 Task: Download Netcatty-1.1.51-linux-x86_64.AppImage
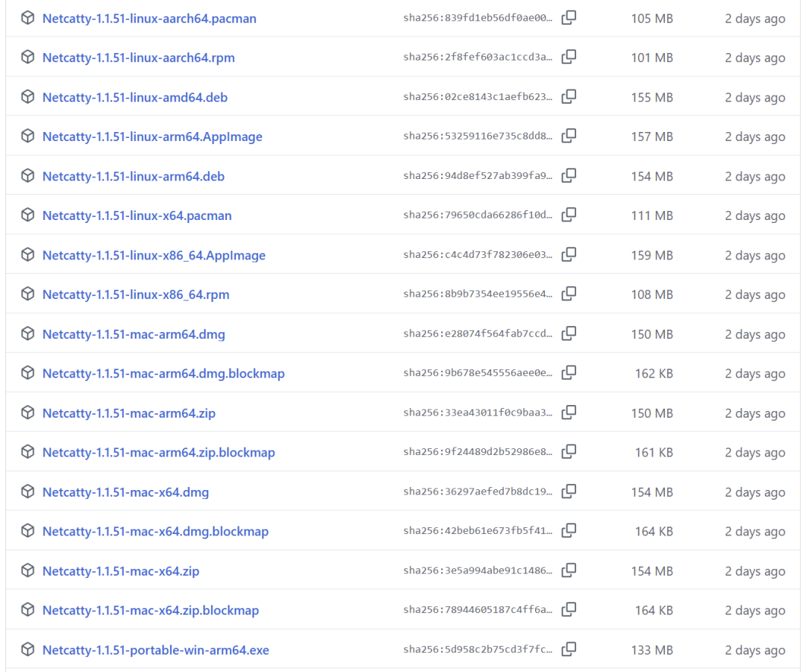tap(154, 255)
